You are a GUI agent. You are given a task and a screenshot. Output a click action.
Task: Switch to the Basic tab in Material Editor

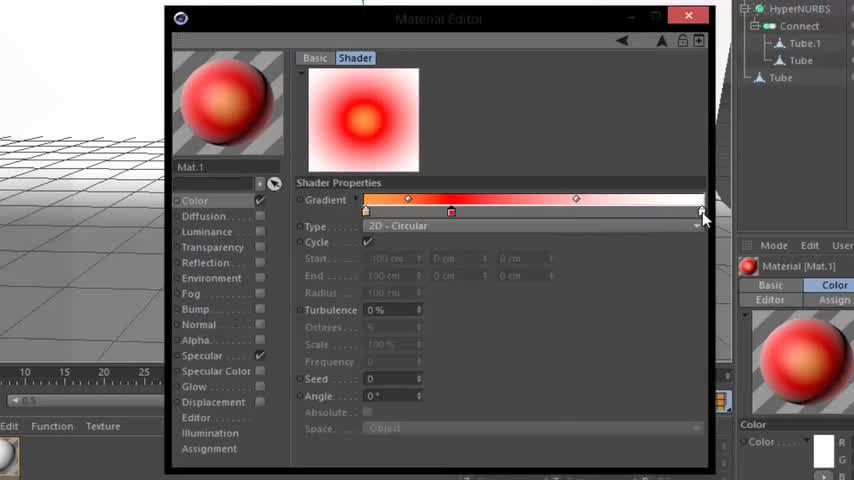tap(315, 58)
